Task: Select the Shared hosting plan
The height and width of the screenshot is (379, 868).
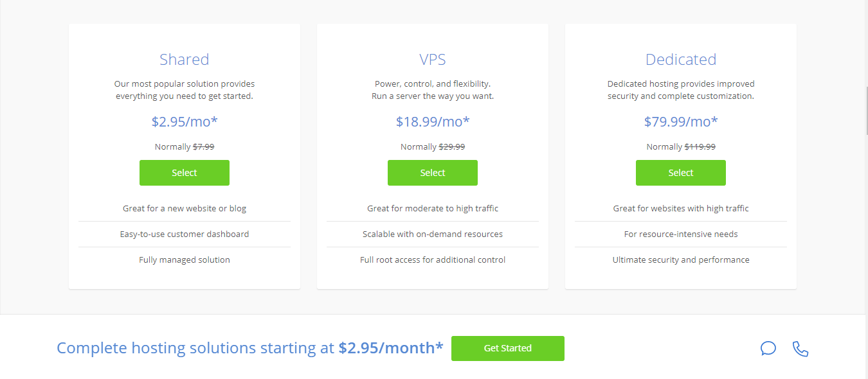Action: click(185, 173)
